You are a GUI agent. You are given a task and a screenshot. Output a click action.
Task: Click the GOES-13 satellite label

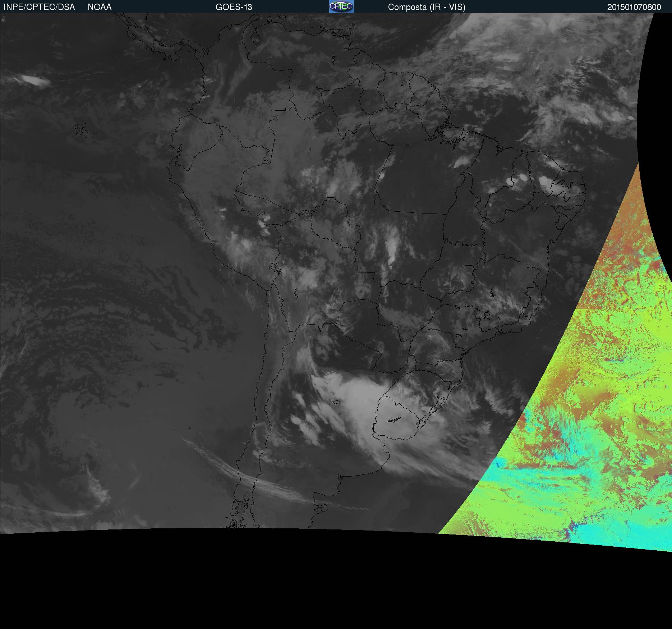tap(234, 7)
